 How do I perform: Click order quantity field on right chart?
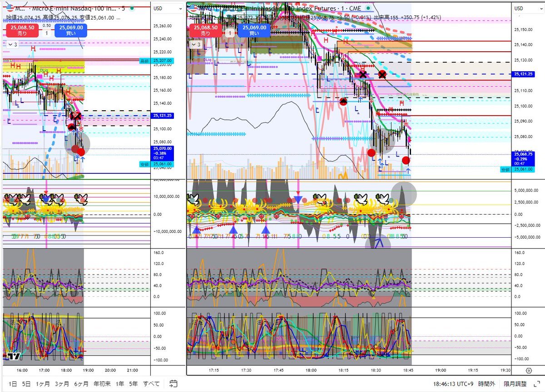tap(230, 33)
